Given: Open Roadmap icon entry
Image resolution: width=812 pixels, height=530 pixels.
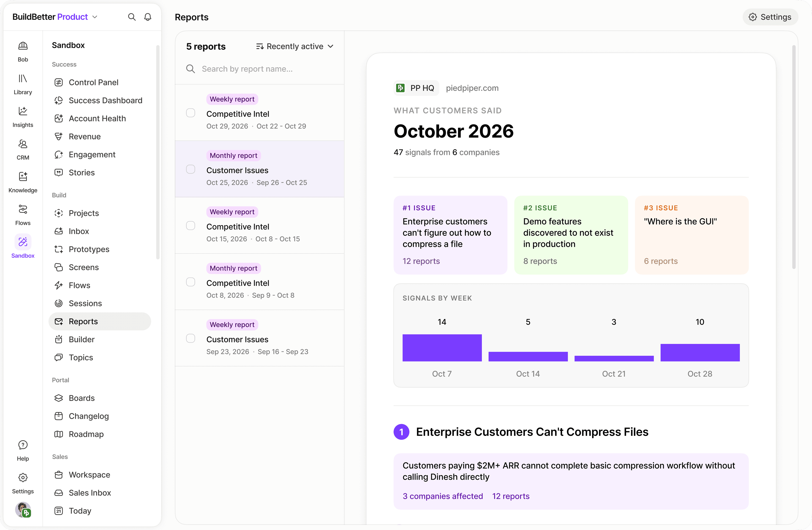Looking at the screenshot, I should point(59,434).
